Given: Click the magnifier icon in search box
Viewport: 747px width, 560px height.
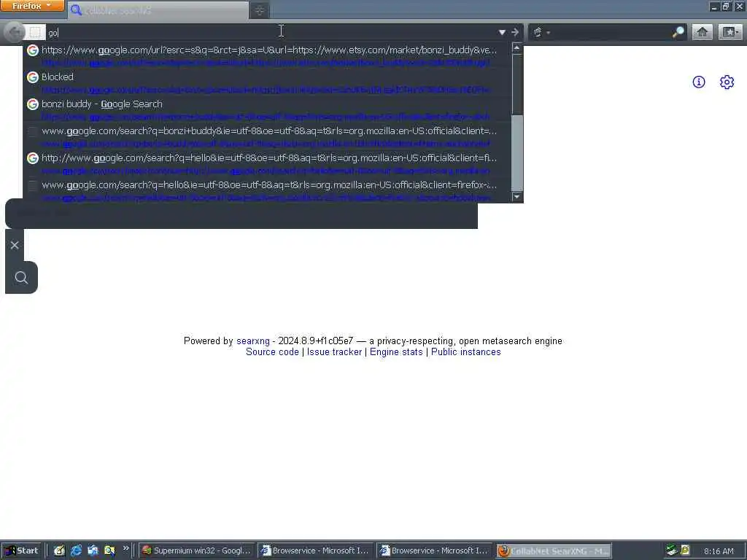Looking at the screenshot, I should pos(678,32).
